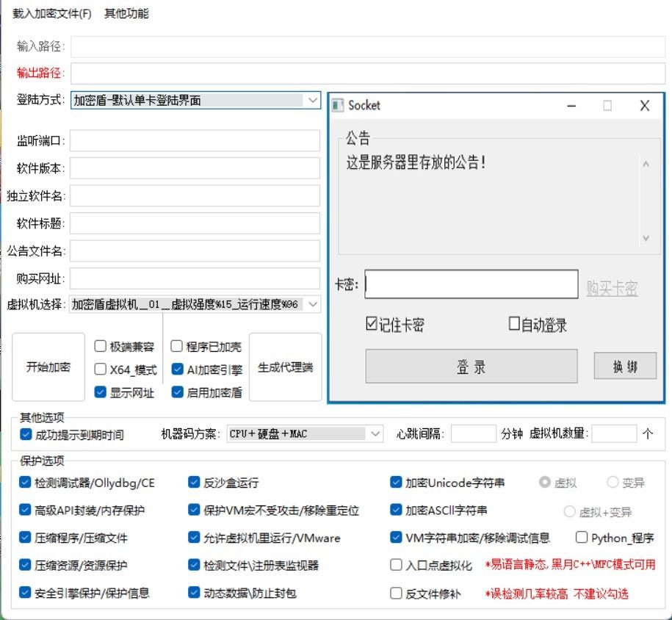Viewport: 672px width, 620px height.
Task: Check the Python_程序 checkbox
Action: 581,538
